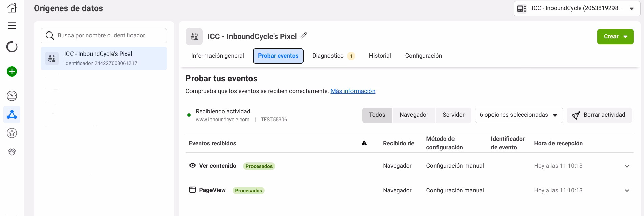Click the browser window icon of PageView
Screen dimensions: 644x216
pyautogui.click(x=193, y=190)
